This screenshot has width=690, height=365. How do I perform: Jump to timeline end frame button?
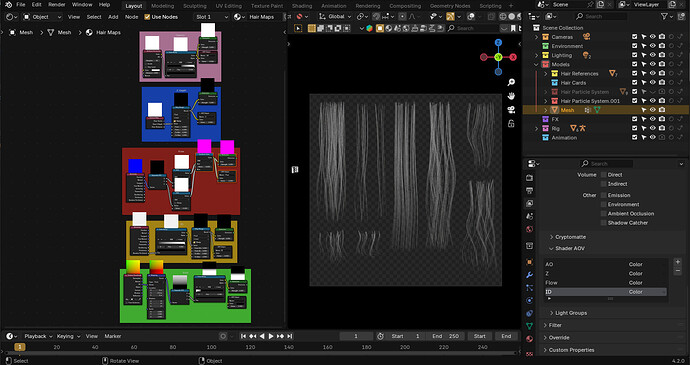coord(290,336)
